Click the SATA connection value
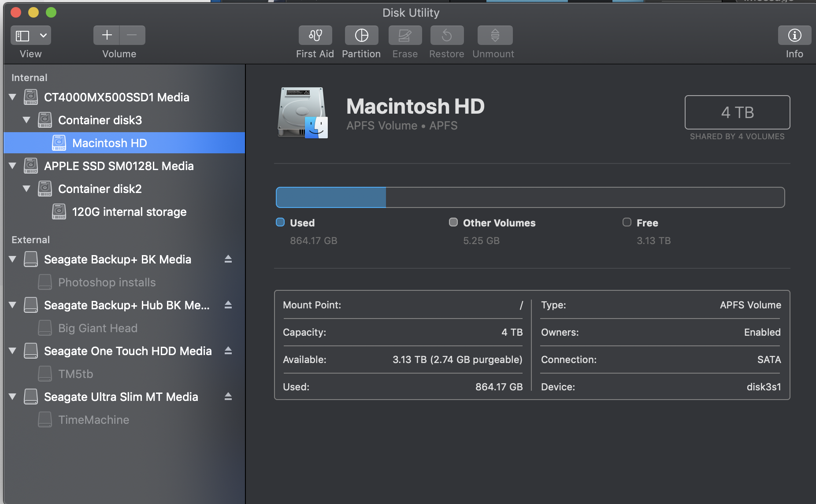The image size is (816, 504). click(x=769, y=359)
